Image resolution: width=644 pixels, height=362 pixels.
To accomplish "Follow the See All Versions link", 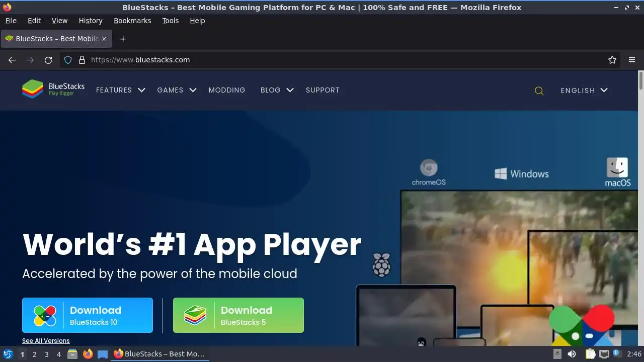I will 46,341.
